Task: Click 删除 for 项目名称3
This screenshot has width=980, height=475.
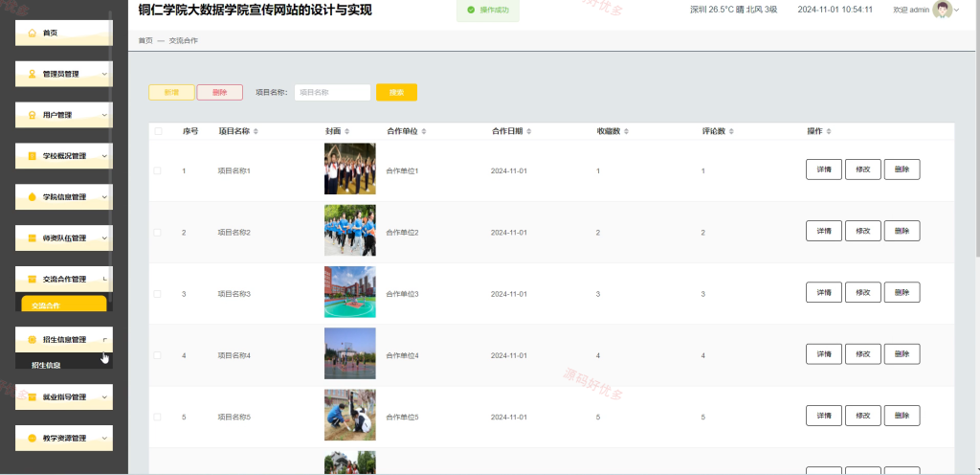Action: point(902,292)
